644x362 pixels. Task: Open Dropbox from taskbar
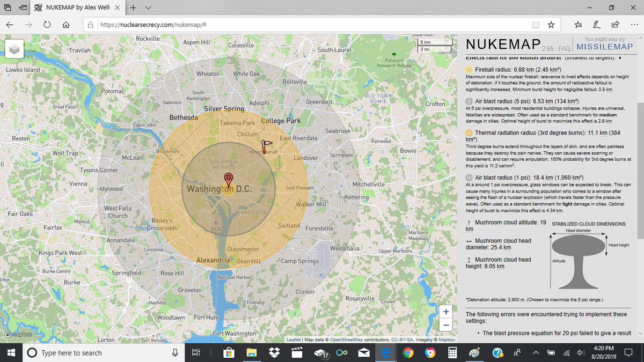(x=274, y=353)
